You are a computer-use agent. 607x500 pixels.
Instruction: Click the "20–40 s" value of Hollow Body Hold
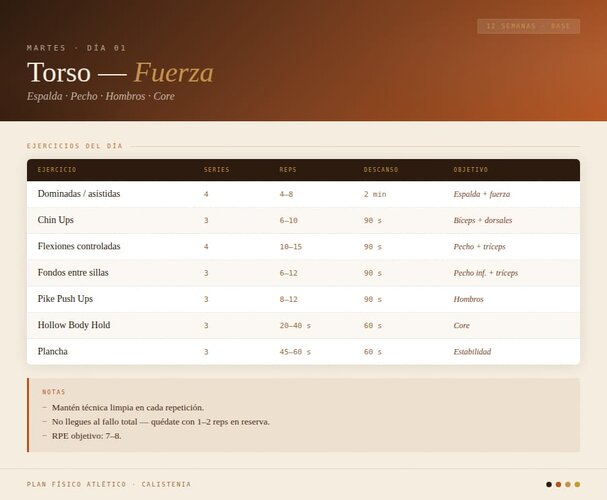pyautogui.click(x=295, y=326)
